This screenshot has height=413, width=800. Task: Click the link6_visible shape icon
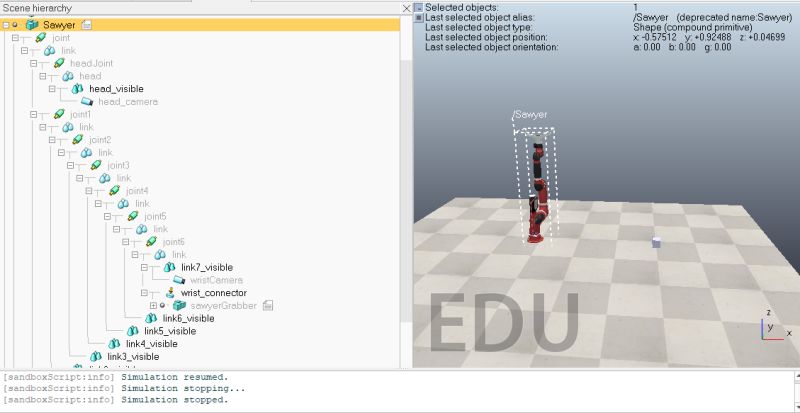click(x=151, y=318)
